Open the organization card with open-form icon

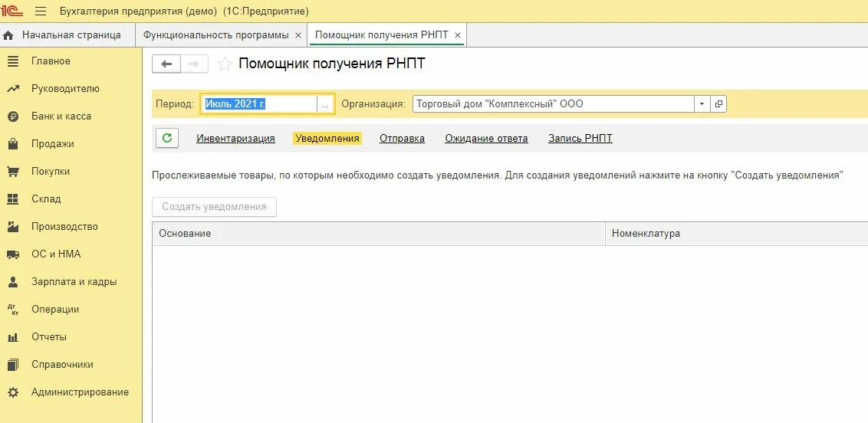tap(718, 103)
